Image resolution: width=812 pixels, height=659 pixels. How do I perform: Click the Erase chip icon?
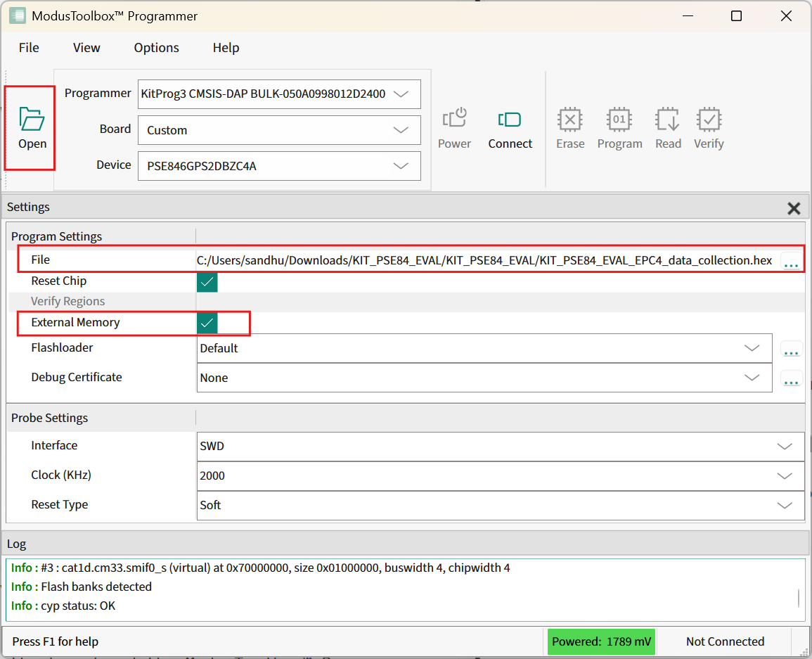[569, 120]
